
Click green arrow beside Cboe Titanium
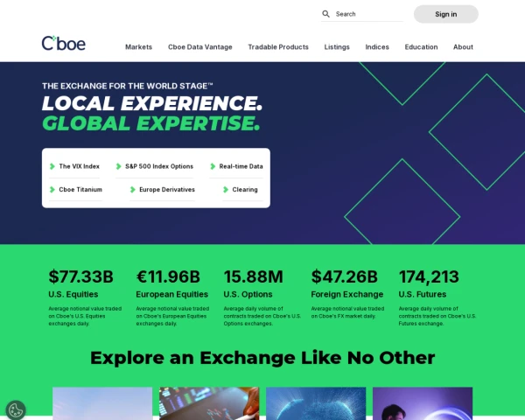pos(52,190)
